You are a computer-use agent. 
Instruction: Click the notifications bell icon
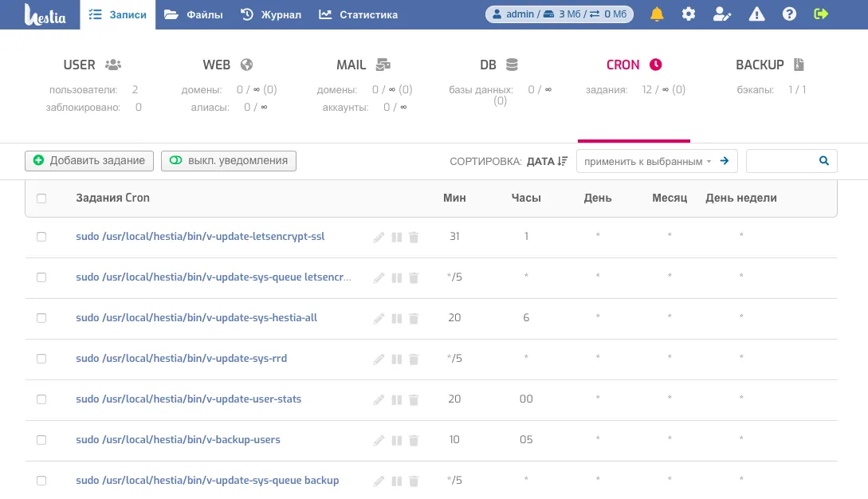point(657,14)
